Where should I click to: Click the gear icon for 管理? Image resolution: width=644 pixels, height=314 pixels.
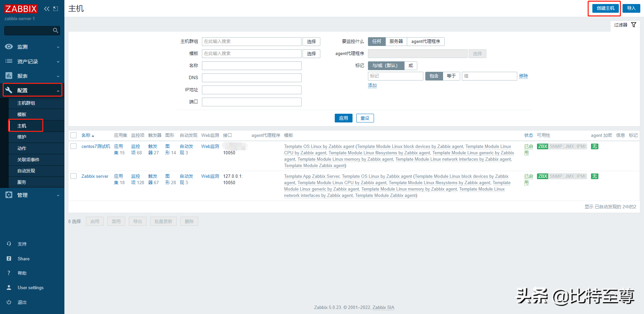pos(9,195)
